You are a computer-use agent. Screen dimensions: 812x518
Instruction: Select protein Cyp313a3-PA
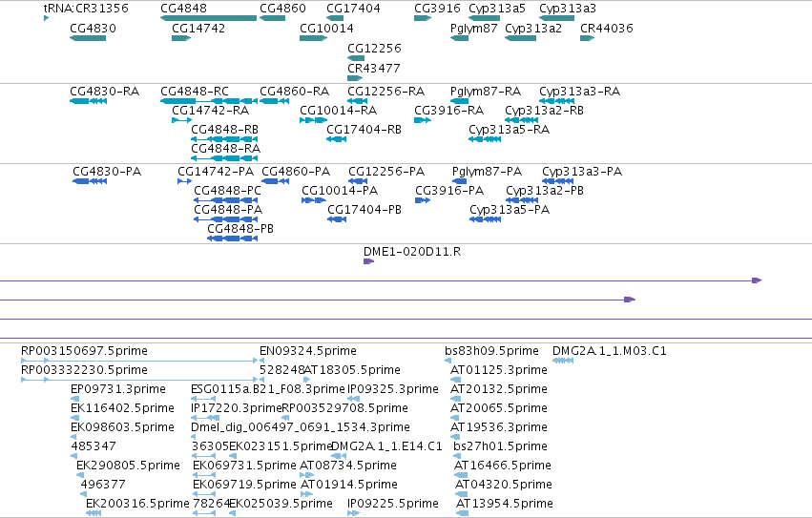[582, 172]
